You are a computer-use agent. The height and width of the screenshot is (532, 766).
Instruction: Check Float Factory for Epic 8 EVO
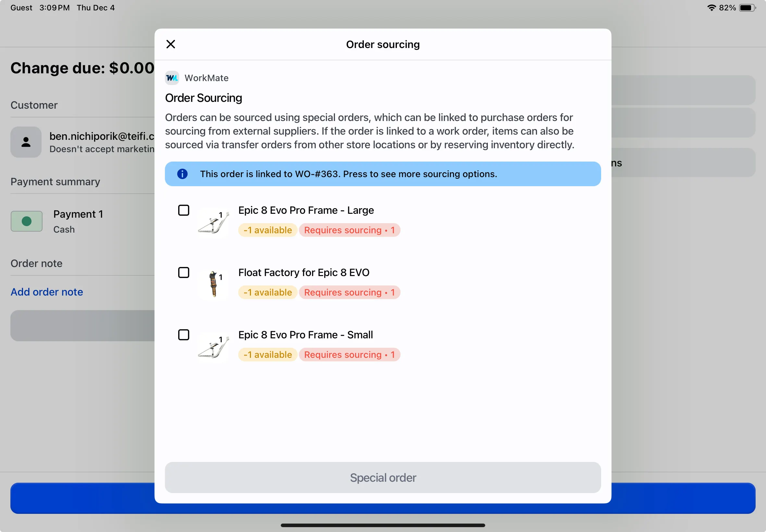183,273
